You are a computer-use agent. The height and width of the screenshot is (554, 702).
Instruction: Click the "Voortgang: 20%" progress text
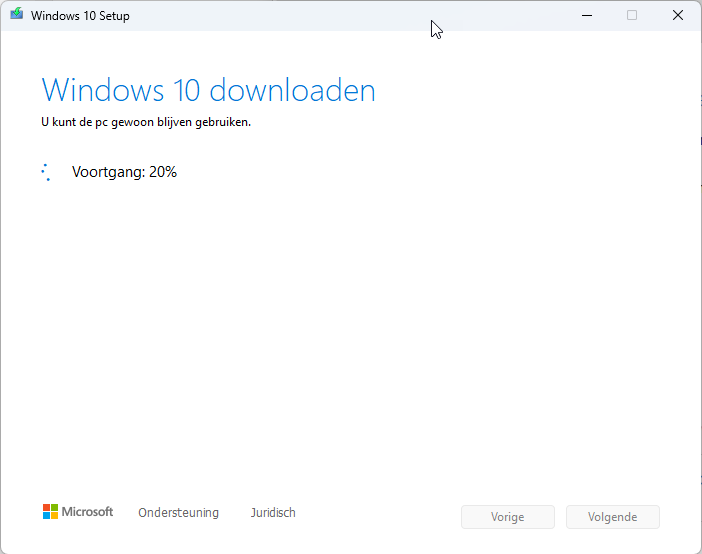(124, 172)
